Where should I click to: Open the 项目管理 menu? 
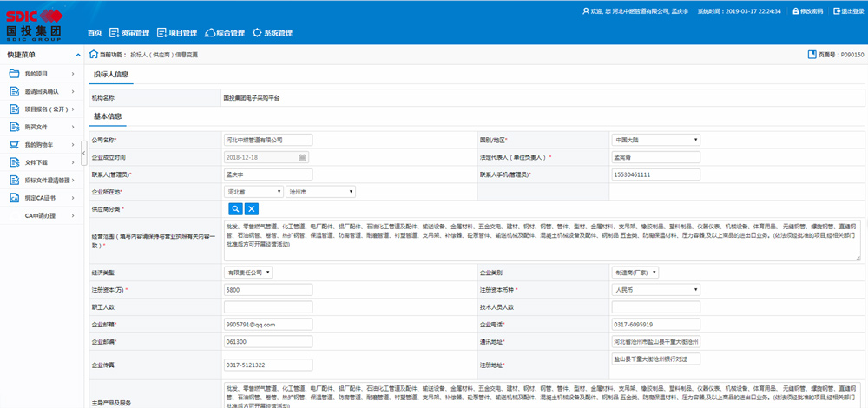176,33
